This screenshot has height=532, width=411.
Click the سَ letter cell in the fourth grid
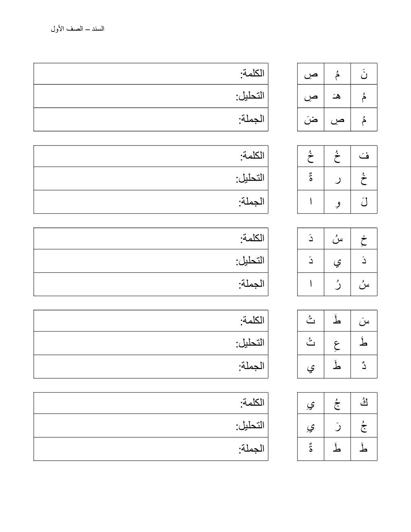tap(364, 321)
